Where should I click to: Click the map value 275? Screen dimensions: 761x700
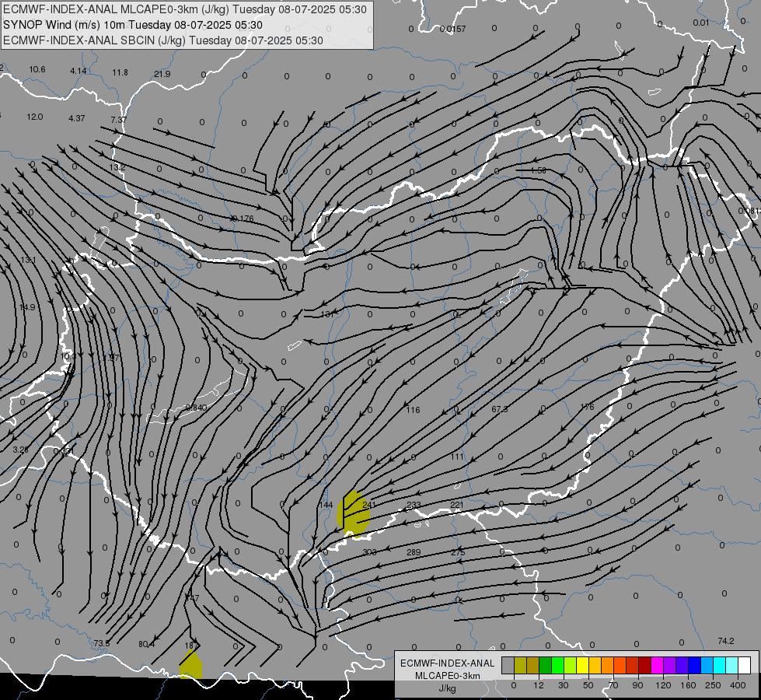point(458,552)
